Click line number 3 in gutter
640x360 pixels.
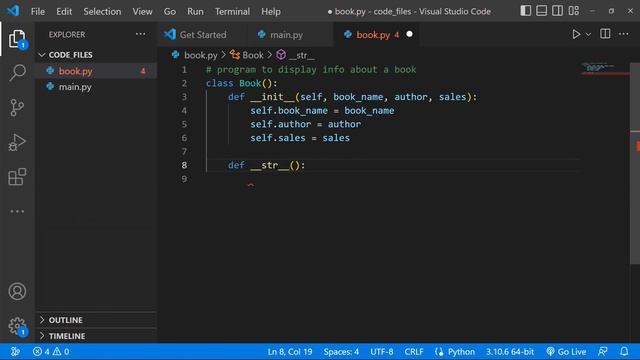pos(184,97)
